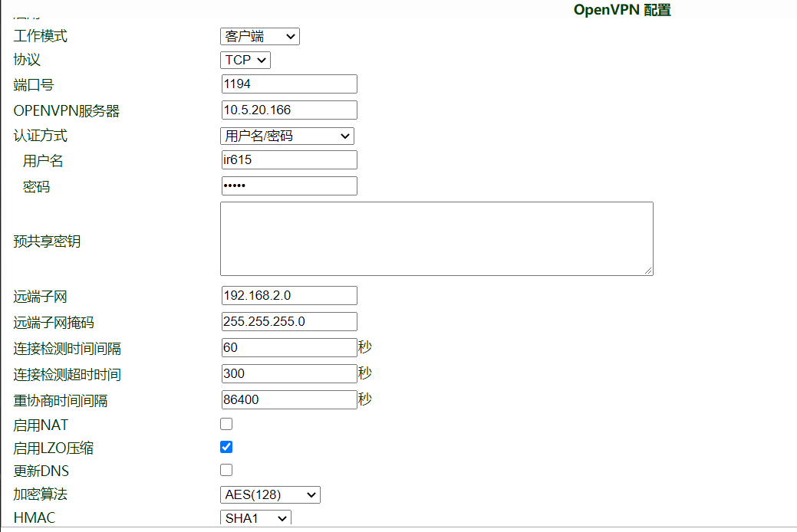Click the OpenVPN 配置 page heading

(622, 10)
